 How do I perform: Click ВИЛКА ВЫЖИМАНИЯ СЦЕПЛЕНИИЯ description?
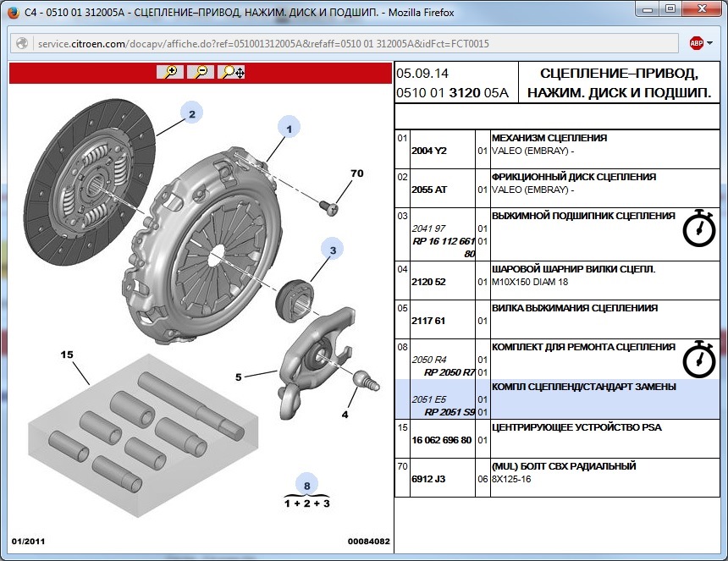[x=575, y=308]
